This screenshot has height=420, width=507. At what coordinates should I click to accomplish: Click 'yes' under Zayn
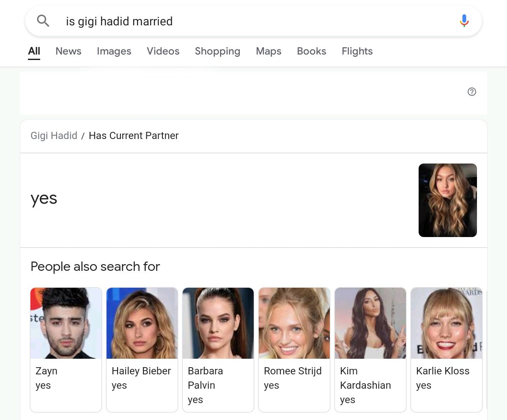click(x=43, y=385)
